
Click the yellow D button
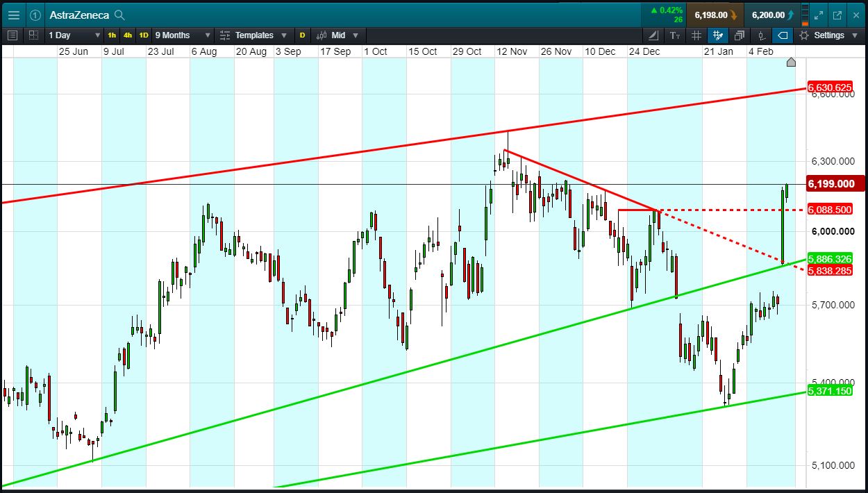pos(302,35)
